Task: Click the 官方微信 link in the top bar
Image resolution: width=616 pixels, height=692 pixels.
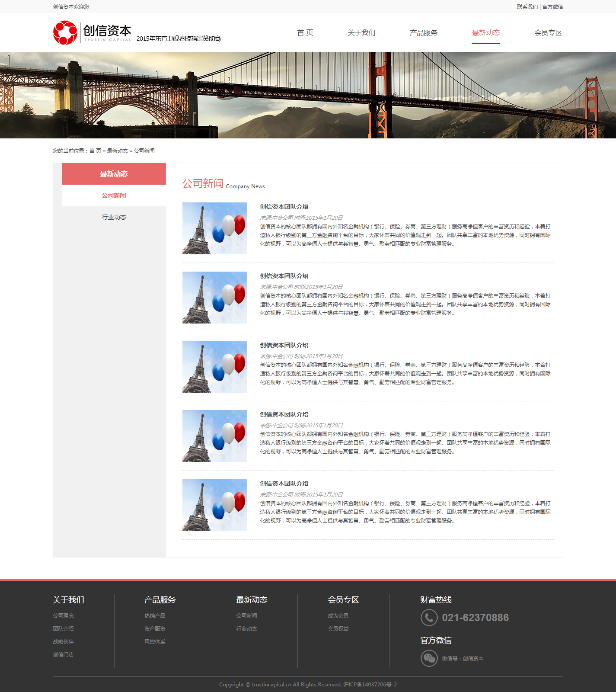Action: tap(552, 6)
